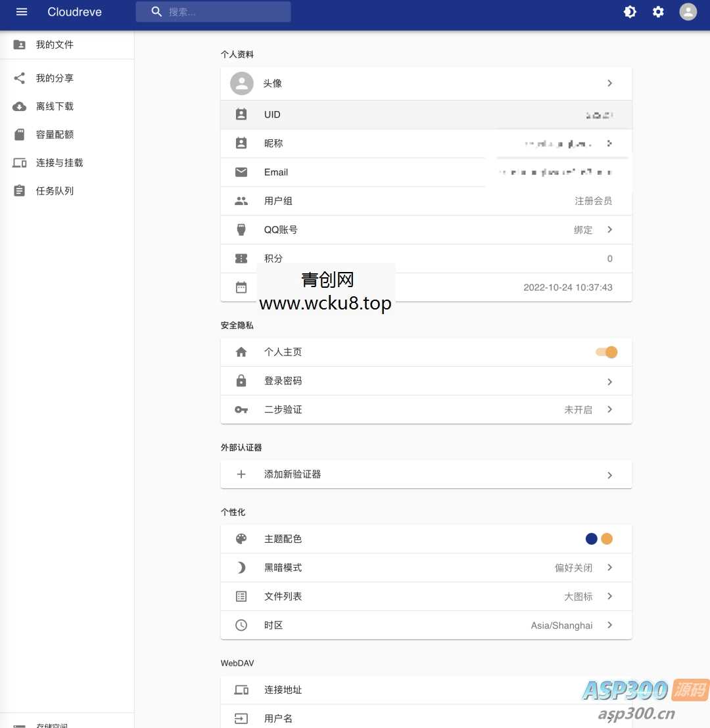Click 添加新验证器 to add authenticator

293,474
